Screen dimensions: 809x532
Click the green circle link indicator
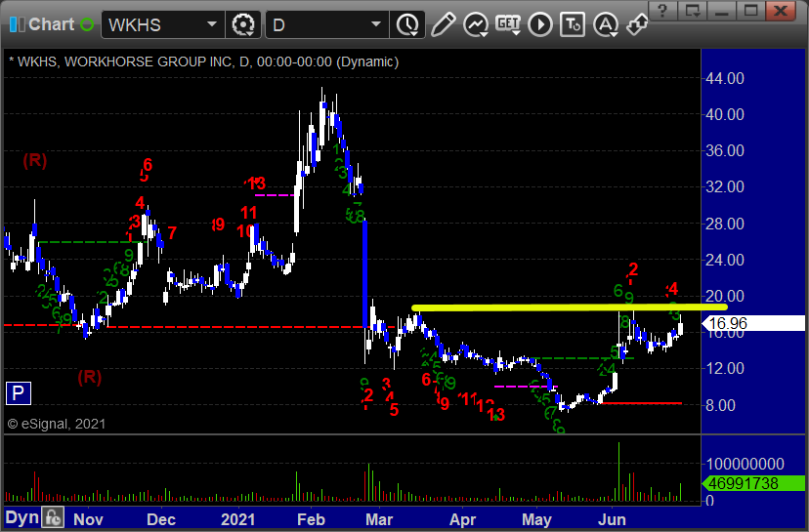87,24
